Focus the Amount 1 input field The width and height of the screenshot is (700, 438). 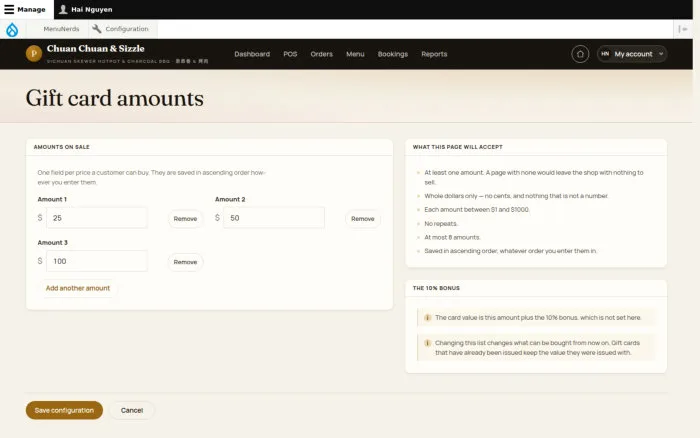97,218
